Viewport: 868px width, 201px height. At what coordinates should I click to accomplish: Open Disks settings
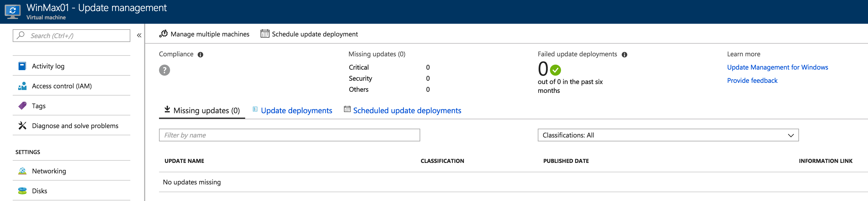coord(72,191)
